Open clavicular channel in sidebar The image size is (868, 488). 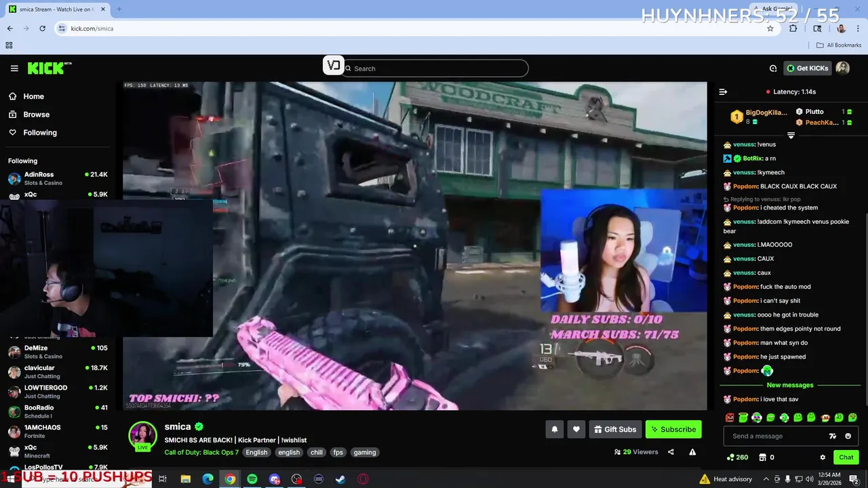click(58, 371)
